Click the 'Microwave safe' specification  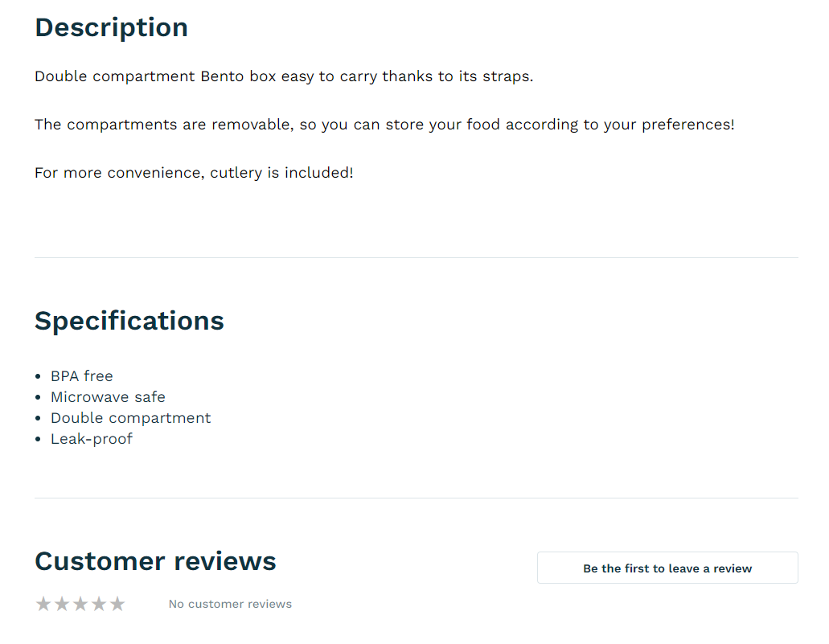tap(108, 397)
